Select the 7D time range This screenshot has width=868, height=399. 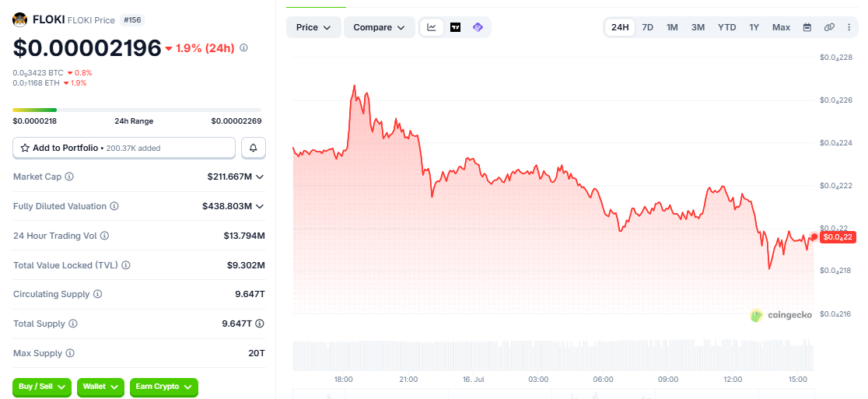pos(647,27)
